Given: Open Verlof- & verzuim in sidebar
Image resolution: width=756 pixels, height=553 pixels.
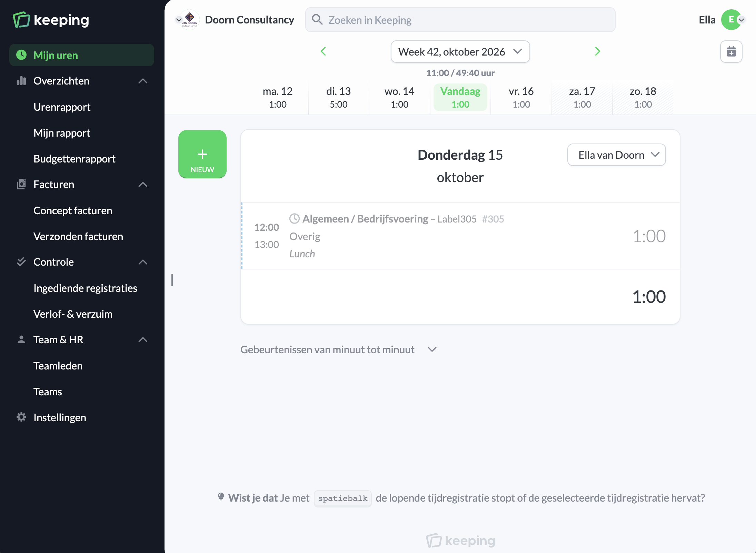Looking at the screenshot, I should click(x=73, y=314).
